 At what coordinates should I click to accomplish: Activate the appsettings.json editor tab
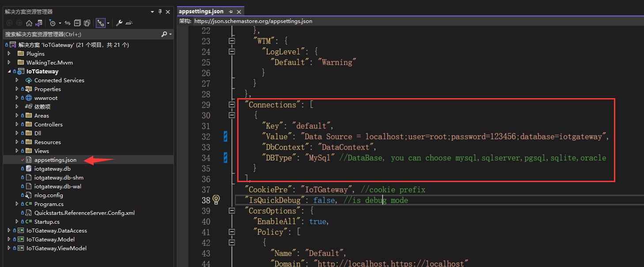[201, 11]
